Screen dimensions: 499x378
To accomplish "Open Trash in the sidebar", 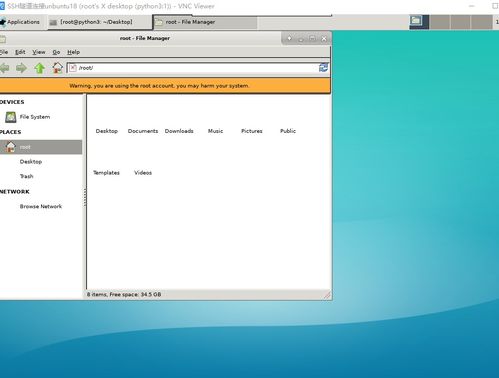I will [x=26, y=176].
